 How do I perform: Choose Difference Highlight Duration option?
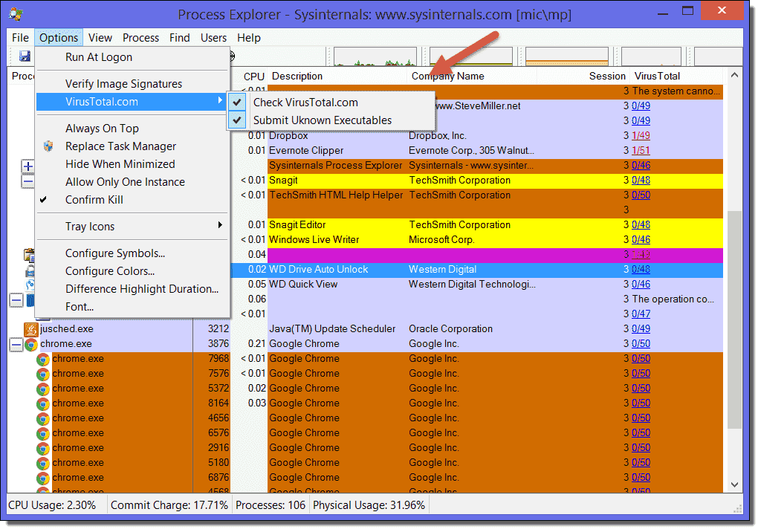(x=132, y=289)
